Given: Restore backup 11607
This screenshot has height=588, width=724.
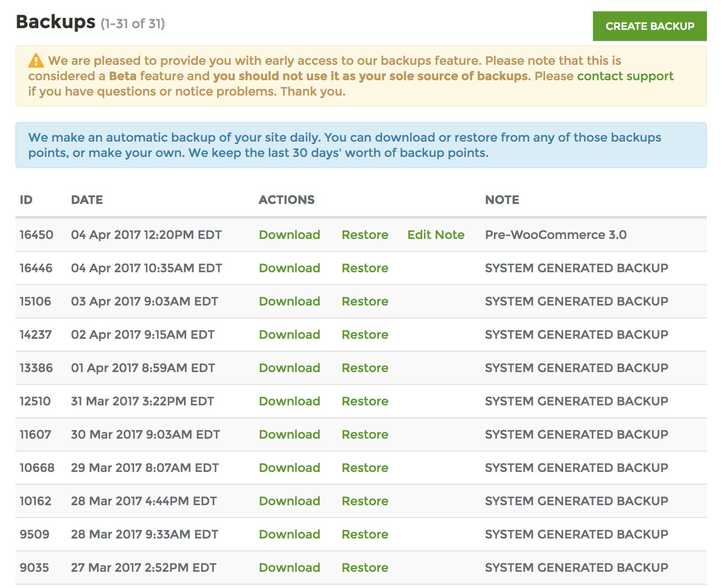Looking at the screenshot, I should click(x=365, y=434).
